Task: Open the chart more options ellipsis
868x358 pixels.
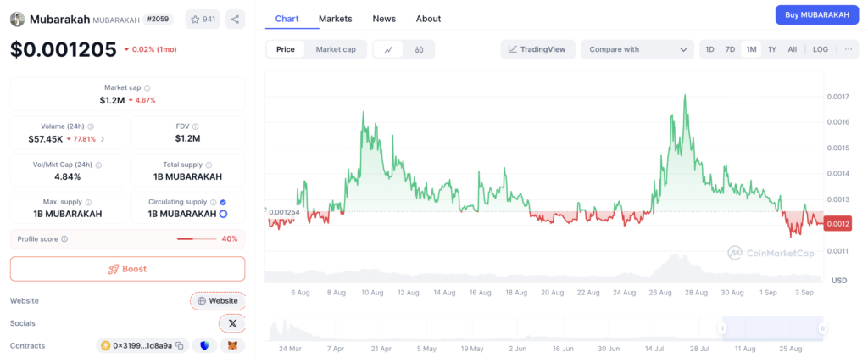Action: [x=848, y=49]
